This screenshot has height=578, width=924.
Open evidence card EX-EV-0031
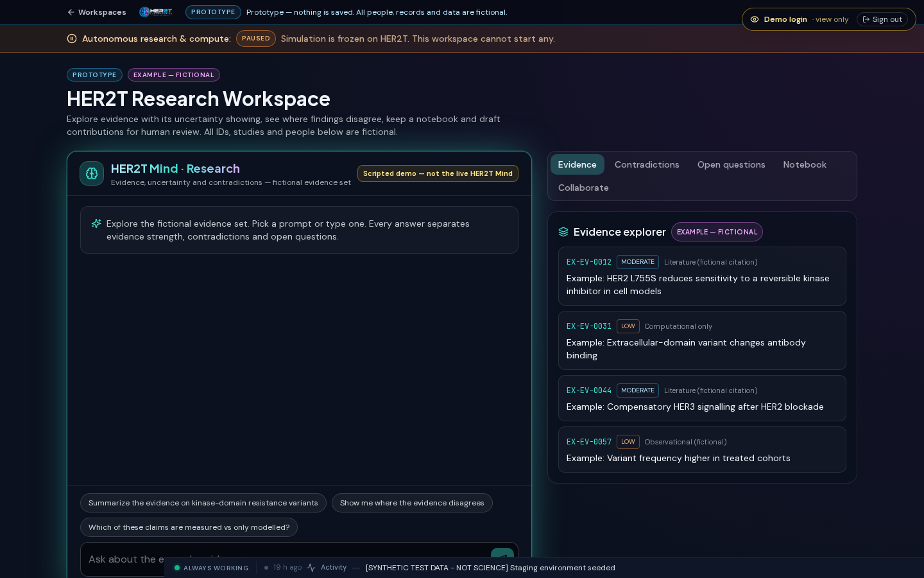(702, 340)
